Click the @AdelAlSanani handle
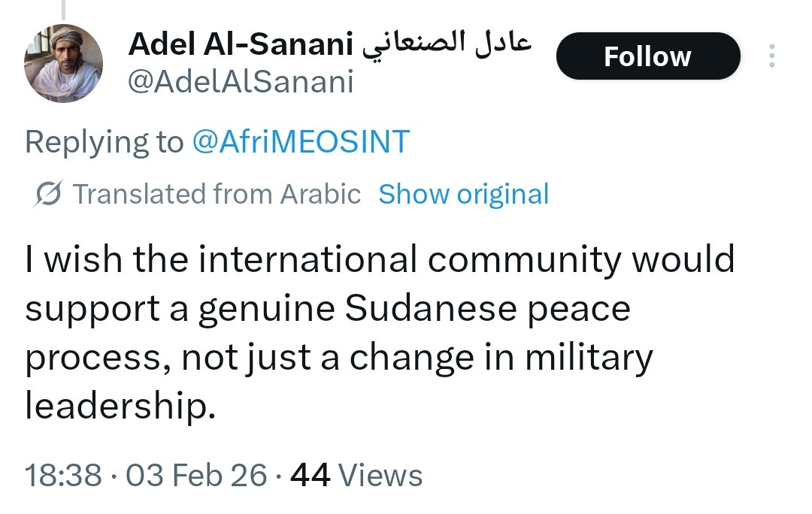The height and width of the screenshot is (514, 812). click(241, 82)
